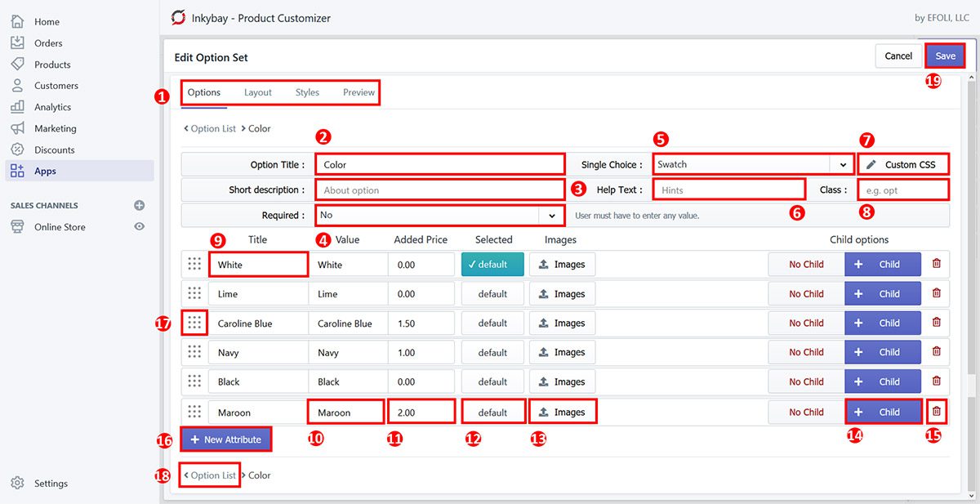Save the option set
Viewport: 980px width, 504px height.
944,56
